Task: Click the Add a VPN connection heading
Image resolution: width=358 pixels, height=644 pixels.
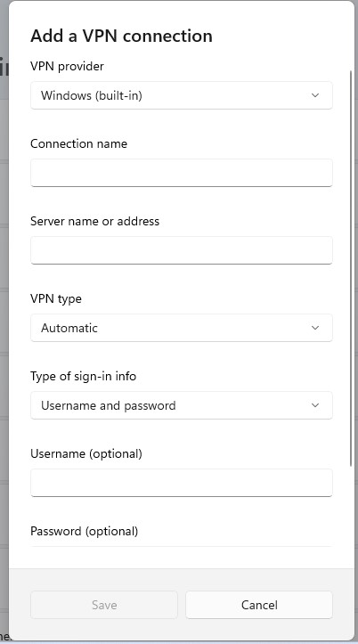Action: pos(121,36)
